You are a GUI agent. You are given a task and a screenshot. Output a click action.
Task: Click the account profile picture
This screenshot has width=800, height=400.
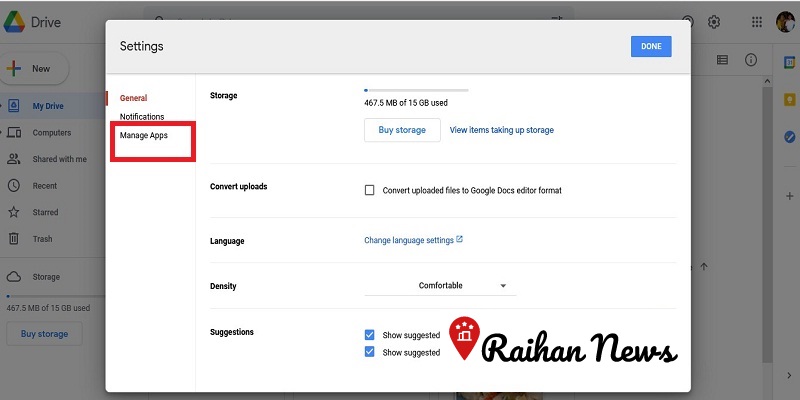[786, 22]
